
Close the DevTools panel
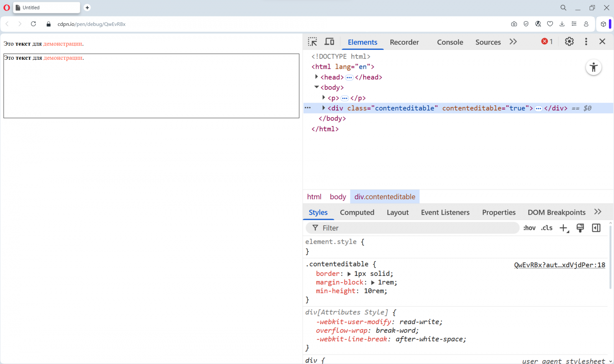pyautogui.click(x=602, y=42)
